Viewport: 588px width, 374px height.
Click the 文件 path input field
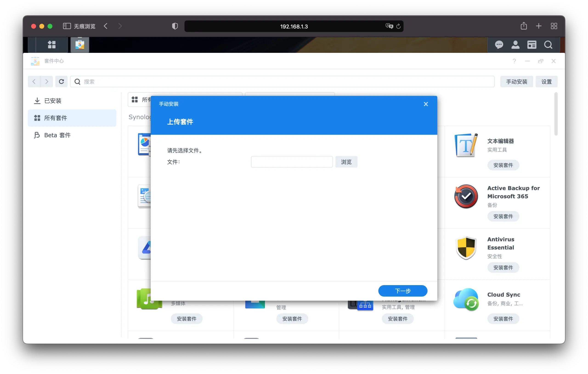click(292, 162)
